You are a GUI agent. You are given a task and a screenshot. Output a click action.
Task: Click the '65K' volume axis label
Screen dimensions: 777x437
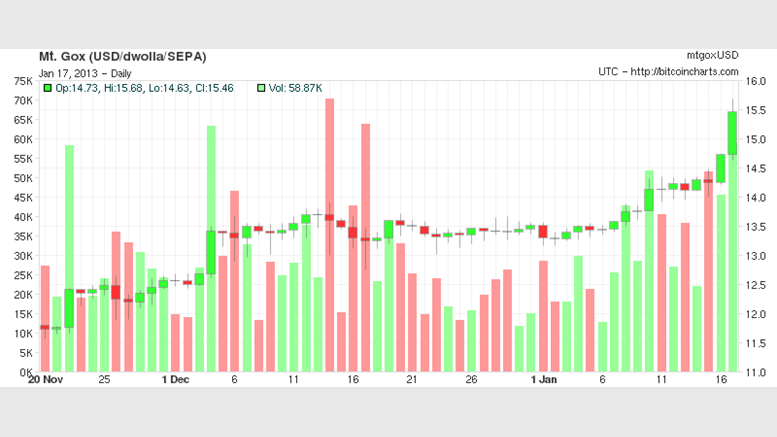(x=23, y=120)
